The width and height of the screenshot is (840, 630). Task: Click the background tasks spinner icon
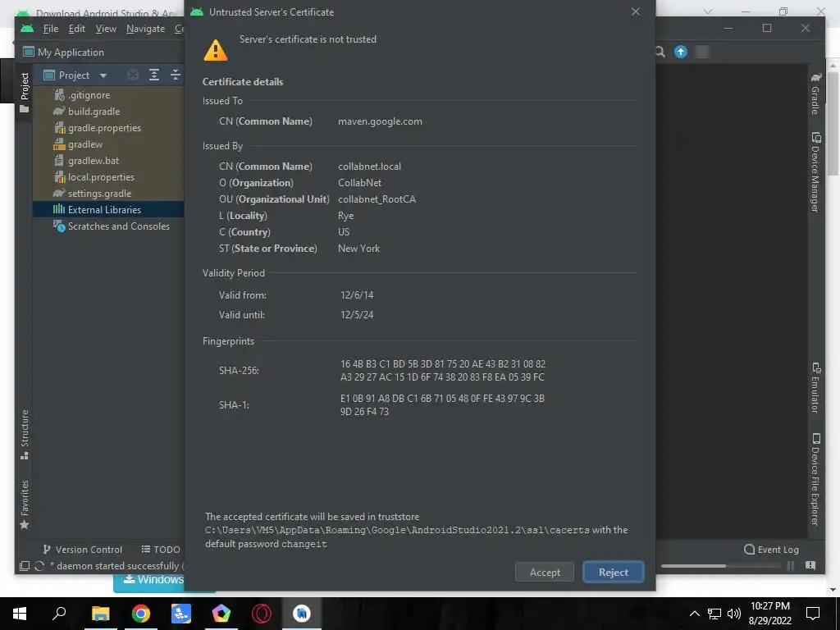click(x=39, y=566)
